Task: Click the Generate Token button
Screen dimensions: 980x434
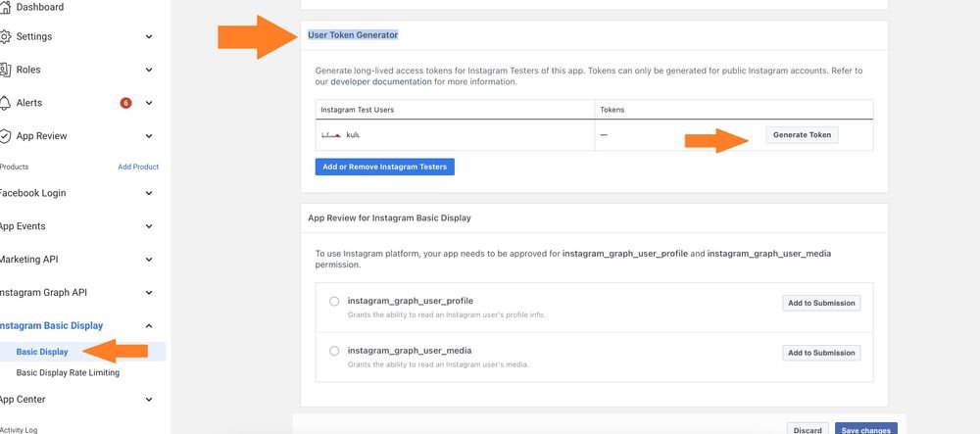Action: [x=802, y=135]
